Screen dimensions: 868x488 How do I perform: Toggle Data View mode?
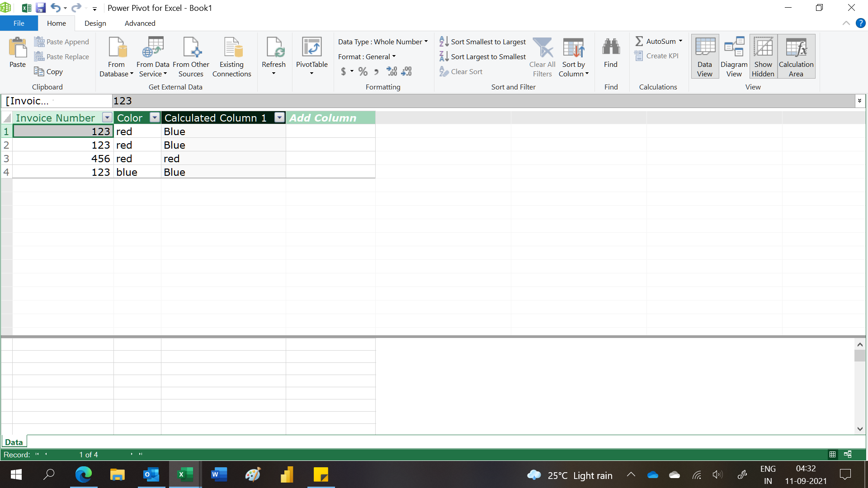coord(705,57)
